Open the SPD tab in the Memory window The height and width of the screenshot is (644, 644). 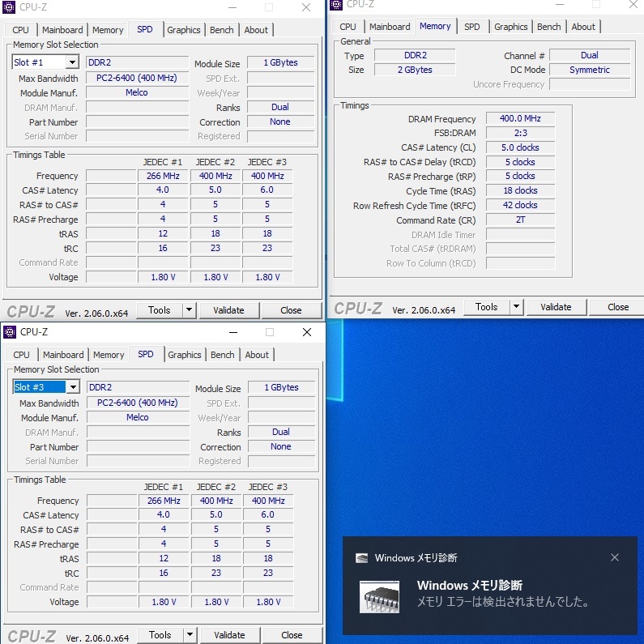[x=472, y=27]
